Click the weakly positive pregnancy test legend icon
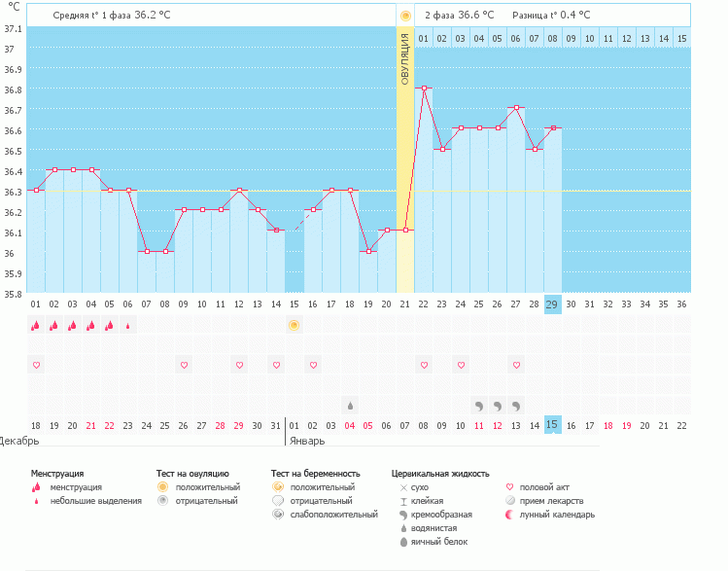Screen dimensions: 728x571 [278, 515]
